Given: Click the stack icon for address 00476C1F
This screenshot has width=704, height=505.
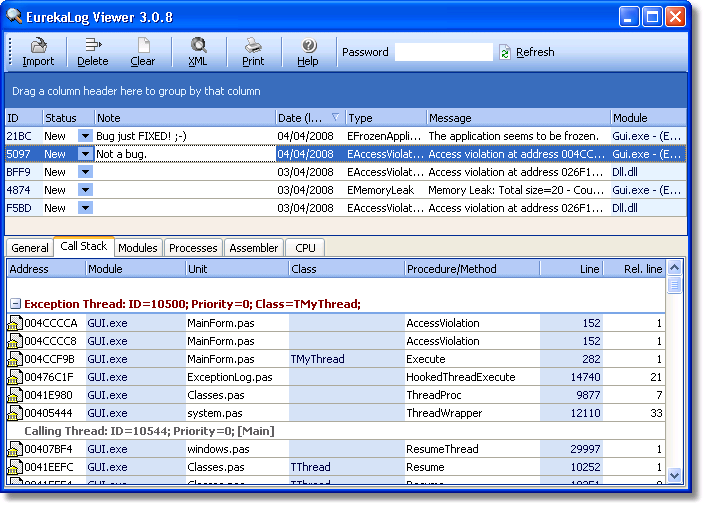Looking at the screenshot, I should pos(15,377).
